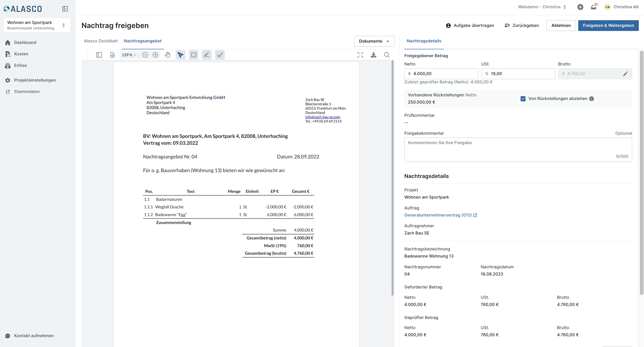644x347 pixels.
Task: Toggle the PDF viewer side panel
Action: point(99,55)
